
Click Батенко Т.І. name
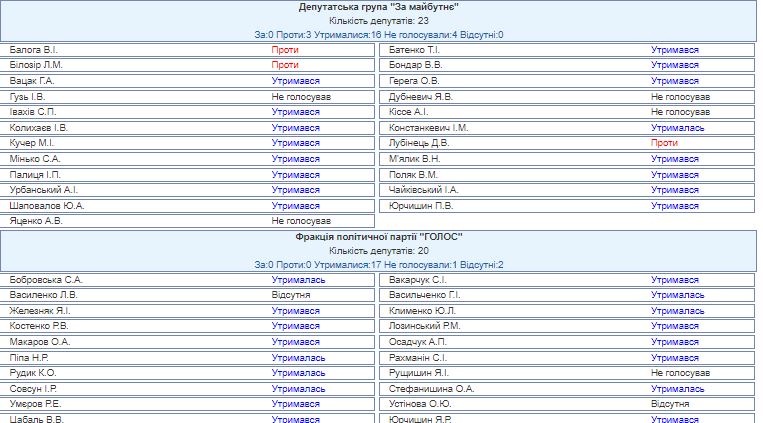414,50
